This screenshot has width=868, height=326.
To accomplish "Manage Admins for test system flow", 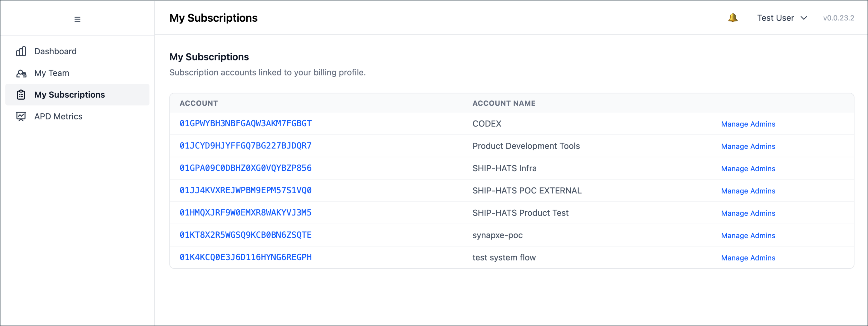I will [x=748, y=258].
